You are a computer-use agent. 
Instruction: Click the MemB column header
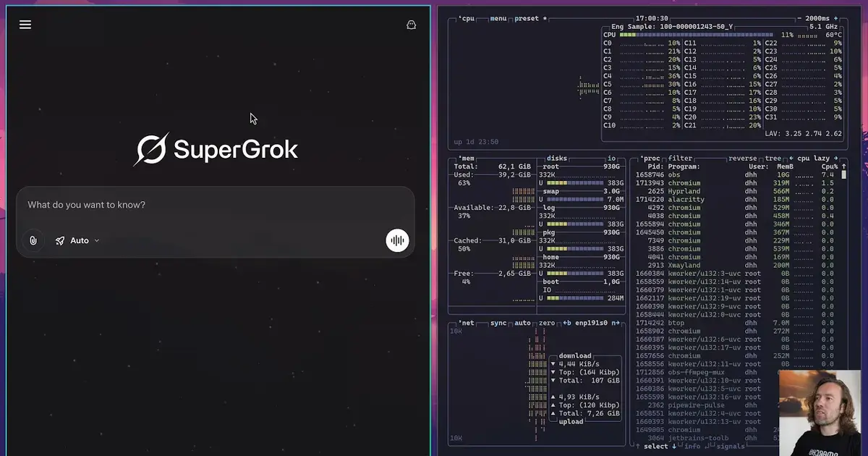784,166
